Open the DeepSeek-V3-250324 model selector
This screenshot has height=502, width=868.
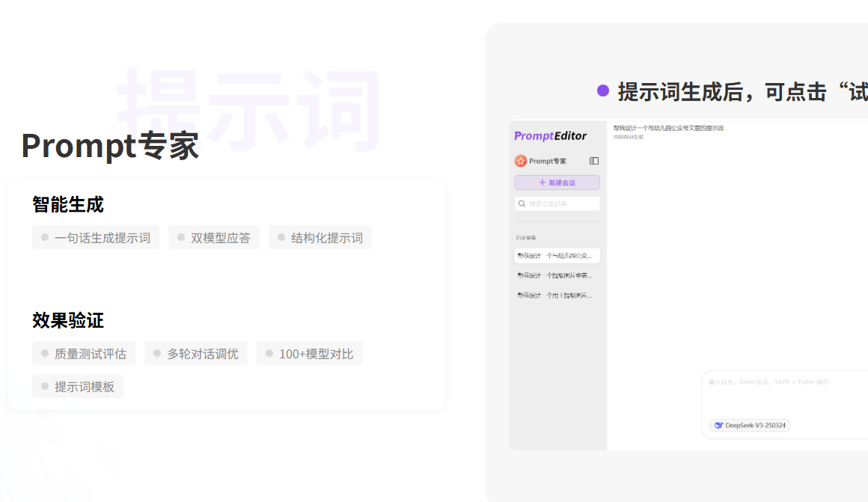[750, 426]
